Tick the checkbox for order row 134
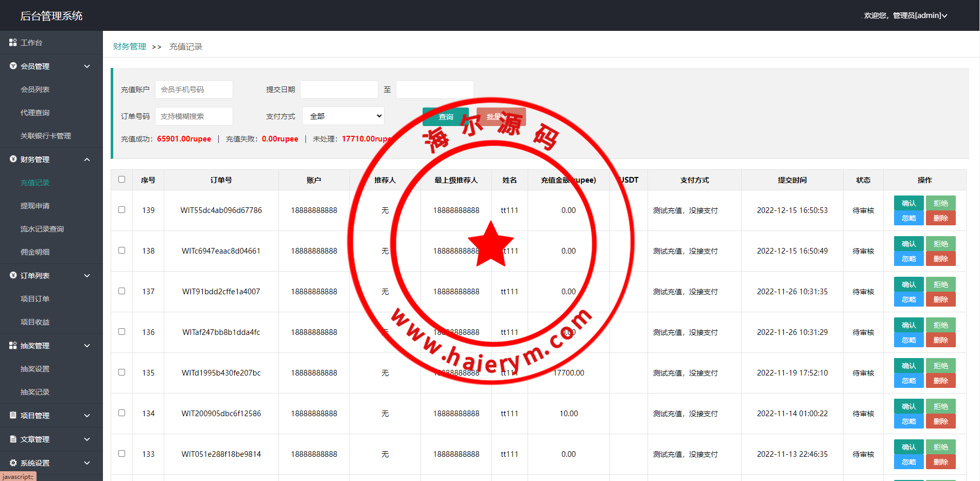 coord(122,413)
